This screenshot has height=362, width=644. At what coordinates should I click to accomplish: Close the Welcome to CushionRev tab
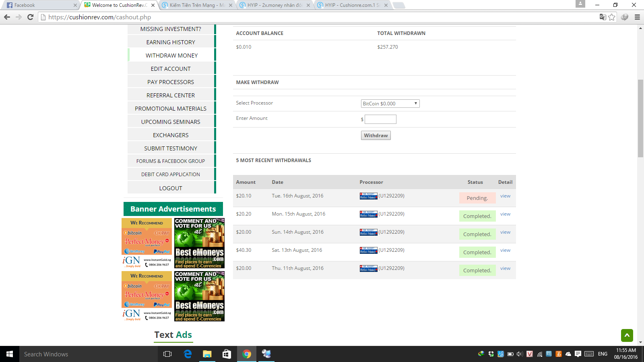pos(153,5)
